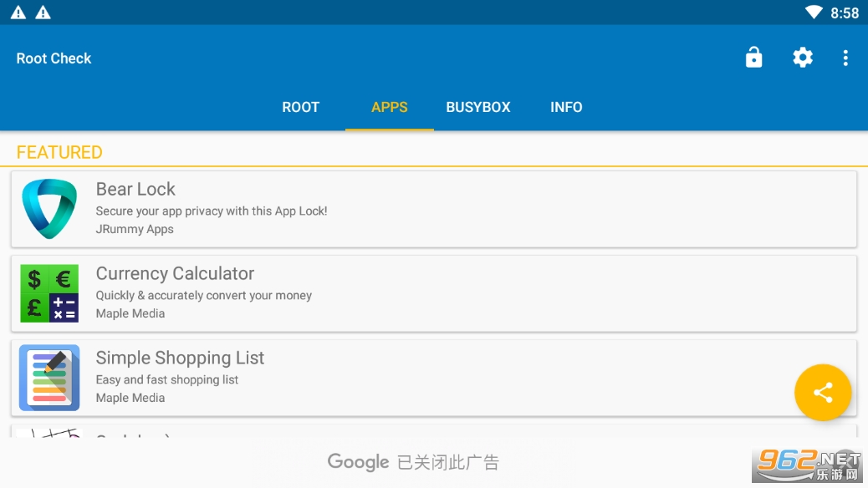Tap the Bear Lock shield app icon

(49, 209)
